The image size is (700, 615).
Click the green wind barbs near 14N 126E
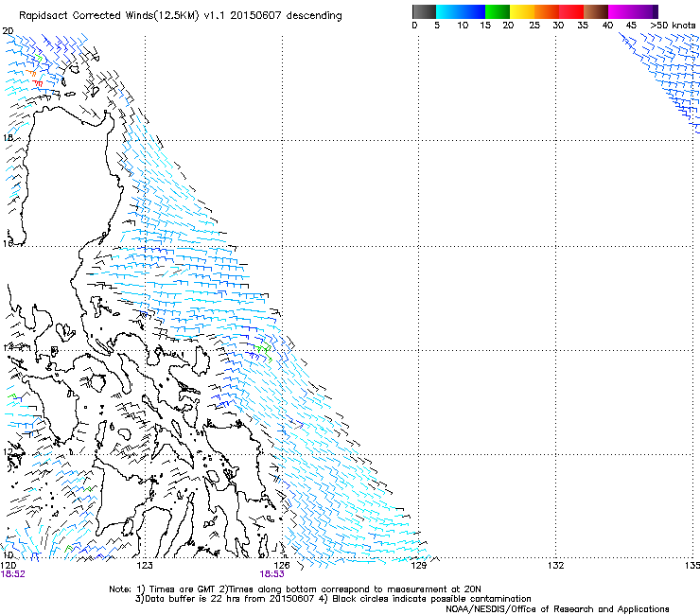point(264,351)
